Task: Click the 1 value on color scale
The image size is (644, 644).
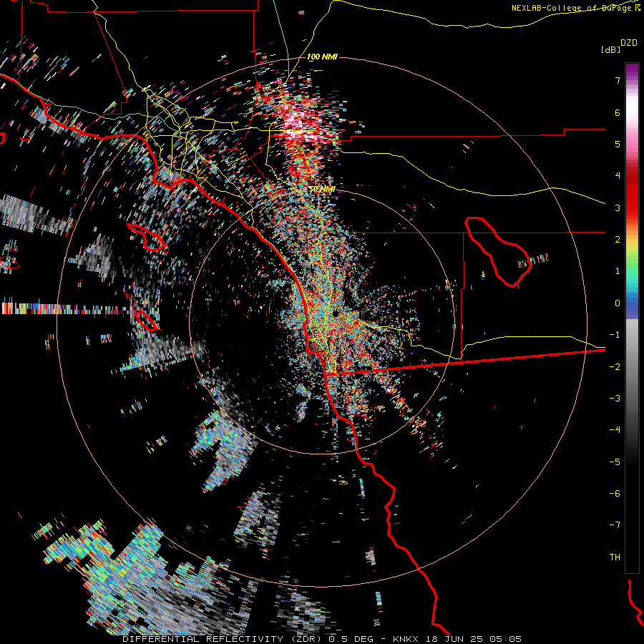Action: click(x=618, y=271)
